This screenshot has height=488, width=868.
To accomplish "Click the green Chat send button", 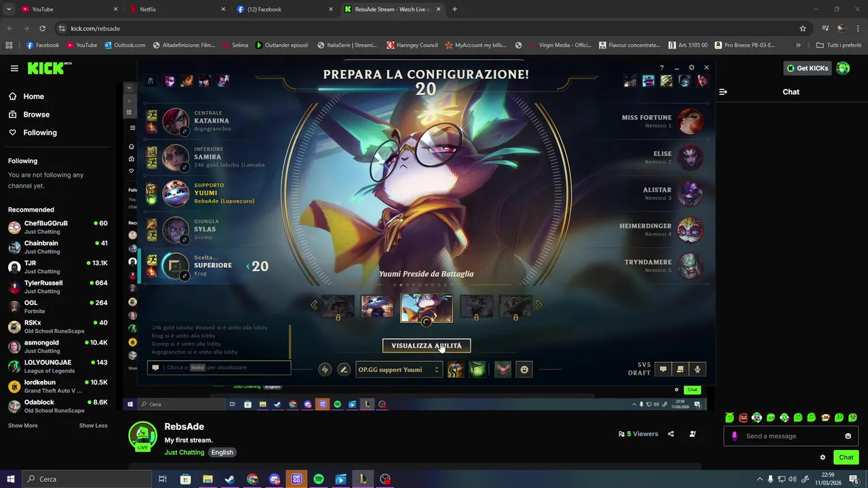I will point(846,457).
